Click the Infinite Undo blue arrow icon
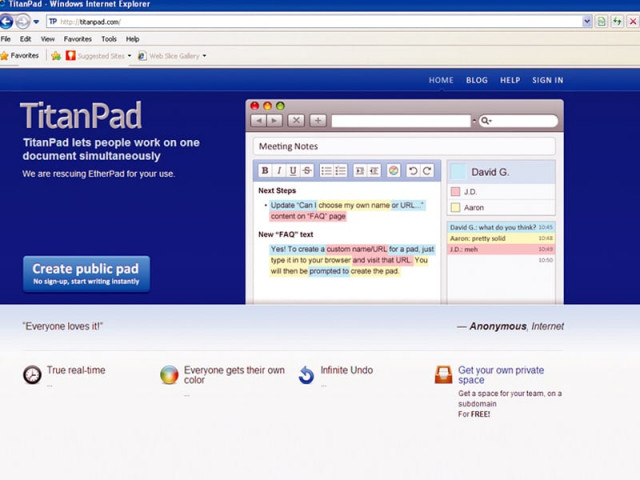This screenshot has width=640, height=480. tap(306, 375)
